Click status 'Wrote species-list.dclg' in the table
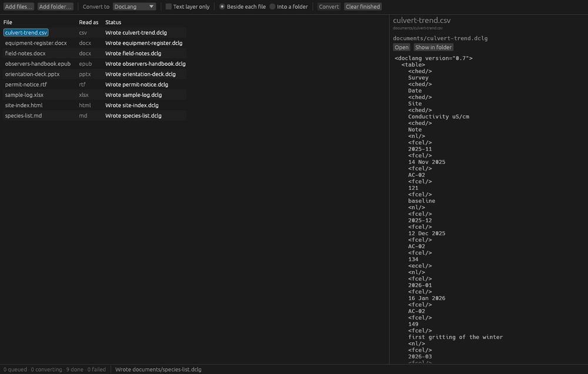This screenshot has height=374, width=588. [x=133, y=116]
